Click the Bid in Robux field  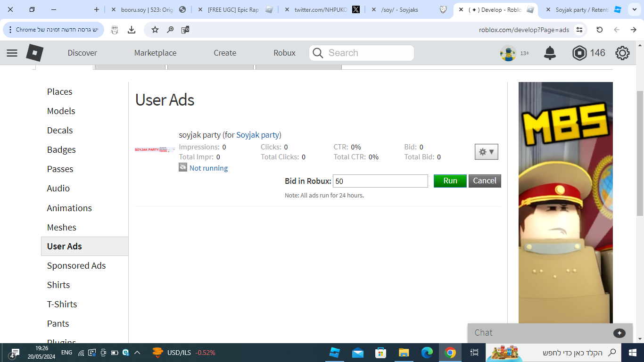point(380,181)
